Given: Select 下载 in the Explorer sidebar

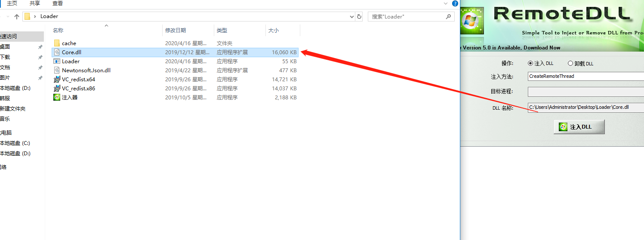Looking at the screenshot, I should click(x=5, y=57).
